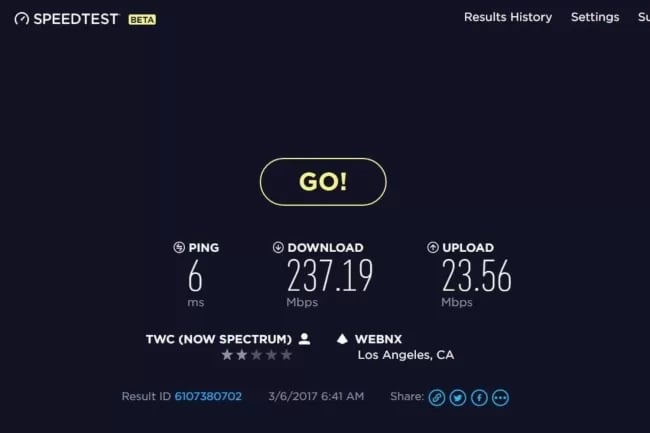Click the SPEEDTEST logo text

pos(76,19)
